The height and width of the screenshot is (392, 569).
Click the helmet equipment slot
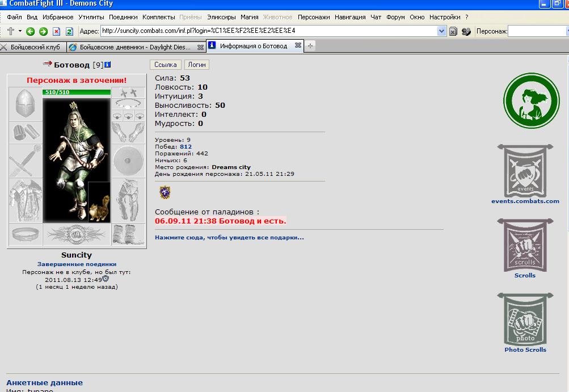click(26, 104)
